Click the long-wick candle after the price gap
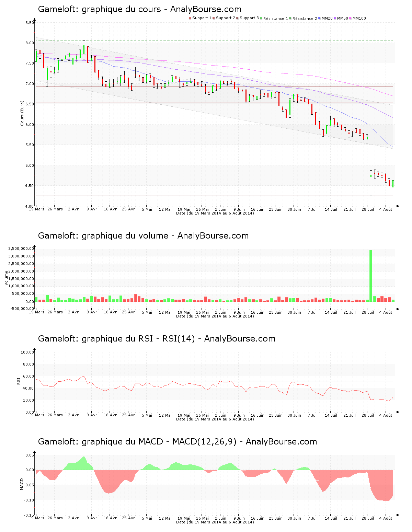This screenshot has width=412, height=532. [371, 183]
